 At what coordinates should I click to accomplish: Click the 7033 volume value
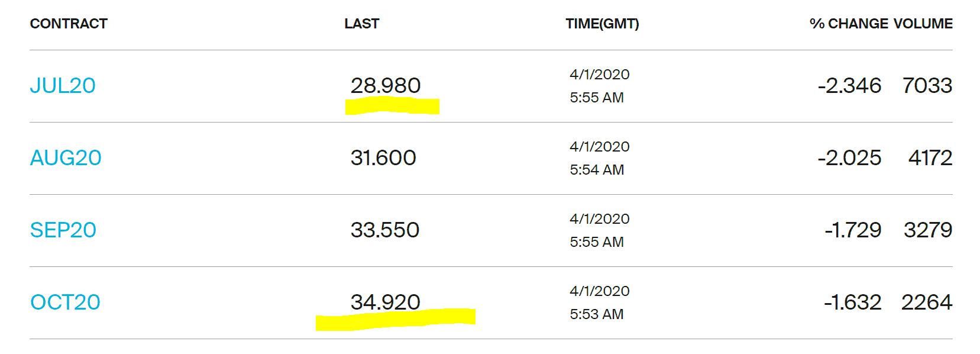[x=927, y=86]
